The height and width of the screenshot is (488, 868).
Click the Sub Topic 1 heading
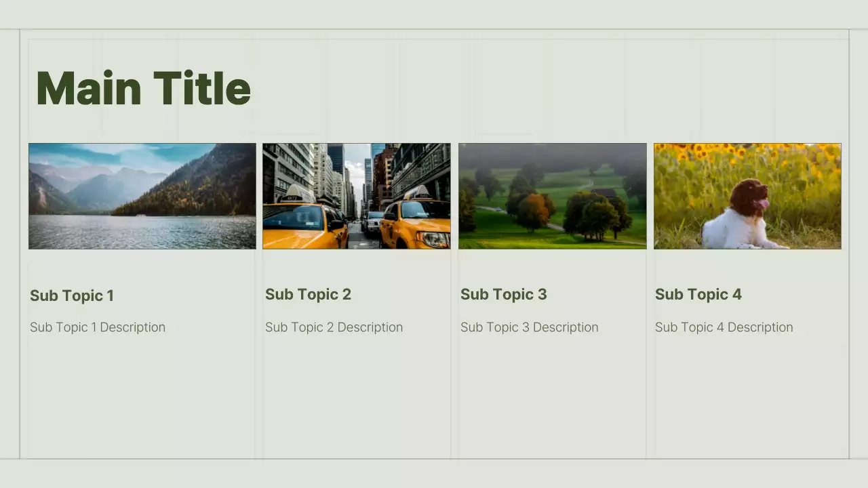click(72, 296)
